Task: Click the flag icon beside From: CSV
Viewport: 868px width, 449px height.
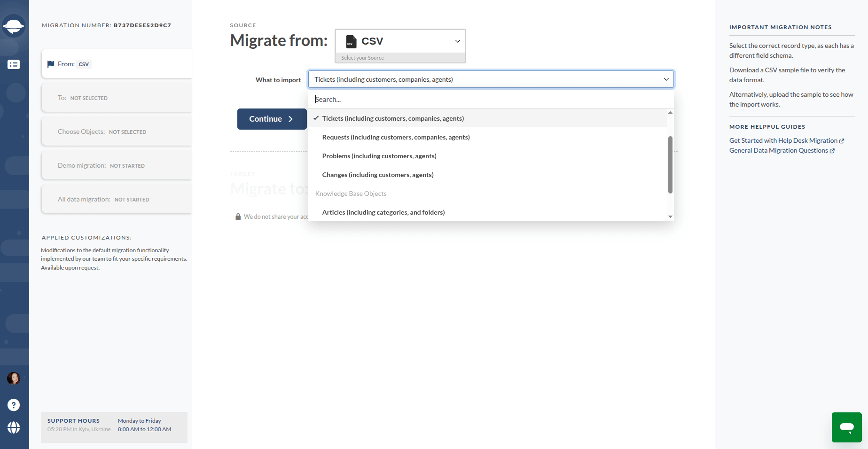Action: pos(52,64)
